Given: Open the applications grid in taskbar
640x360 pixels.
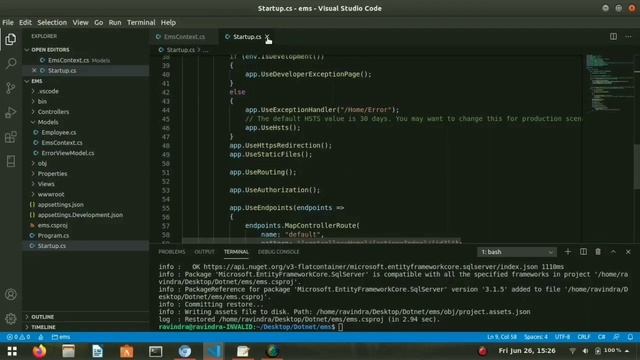Looking at the screenshot, I should tap(12, 351).
